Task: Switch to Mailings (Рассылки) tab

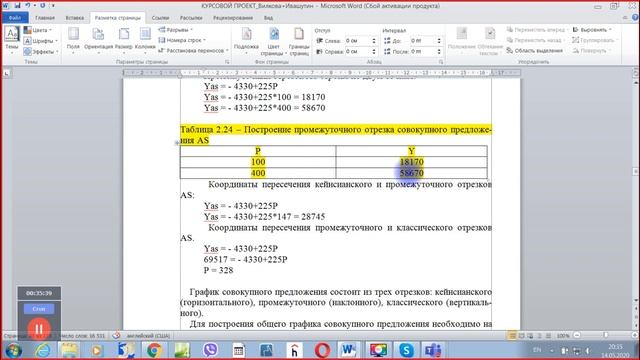Action: [x=191, y=18]
